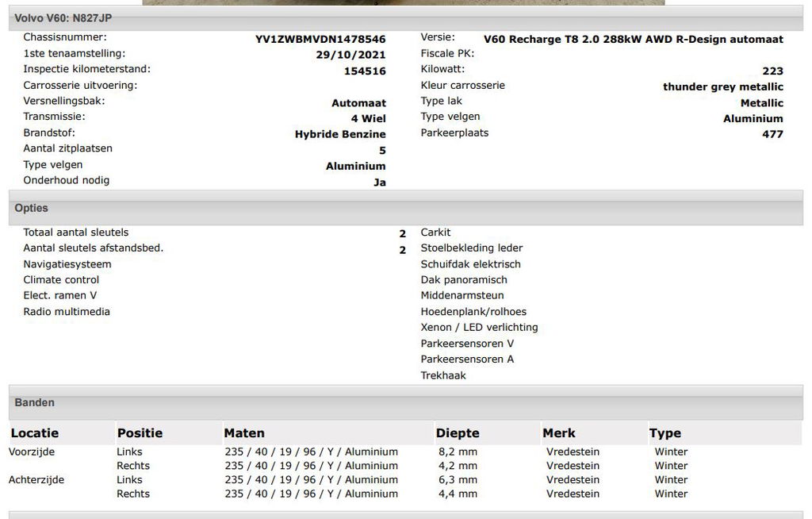The height and width of the screenshot is (519, 812).
Task: Click the Type column header in tire table
Action: (665, 433)
